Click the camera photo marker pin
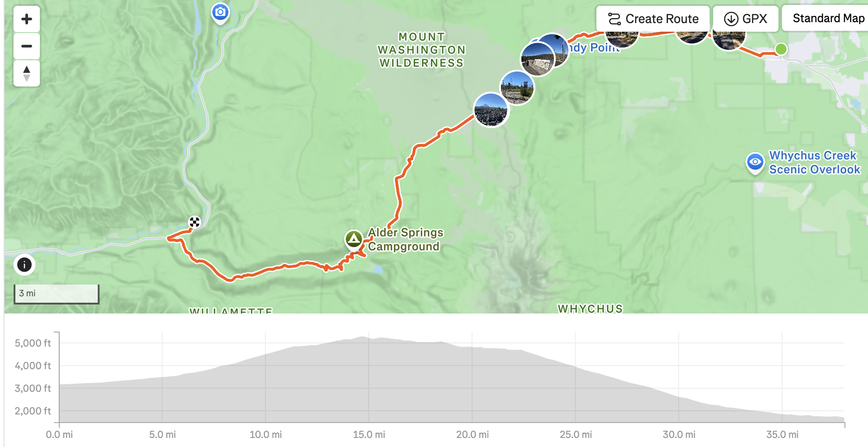Screen dimensions: 868x447 (220, 13)
